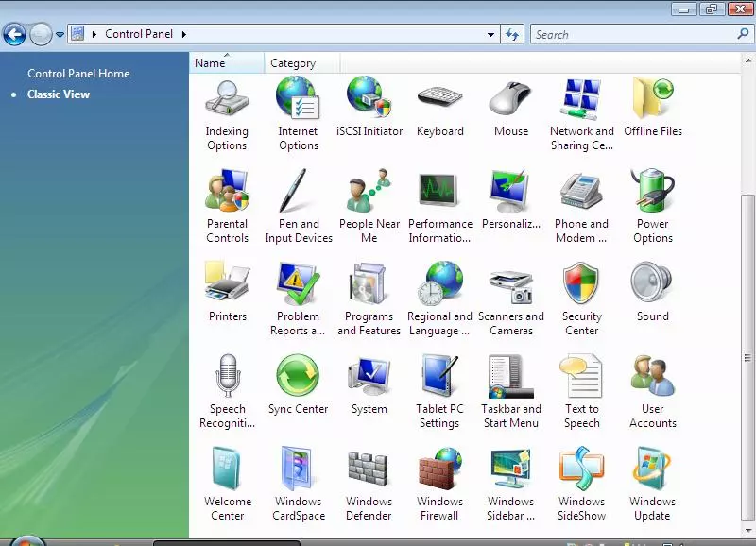This screenshot has height=546, width=756.
Task: Open Taskbar and Start Menu
Action: click(511, 391)
